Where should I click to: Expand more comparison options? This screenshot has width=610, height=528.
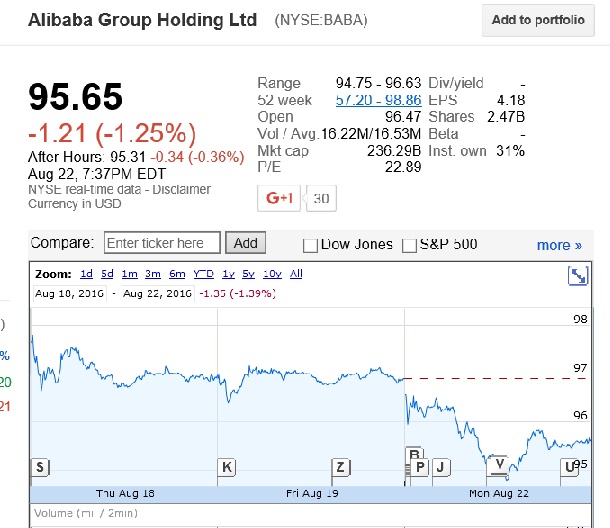[559, 245]
